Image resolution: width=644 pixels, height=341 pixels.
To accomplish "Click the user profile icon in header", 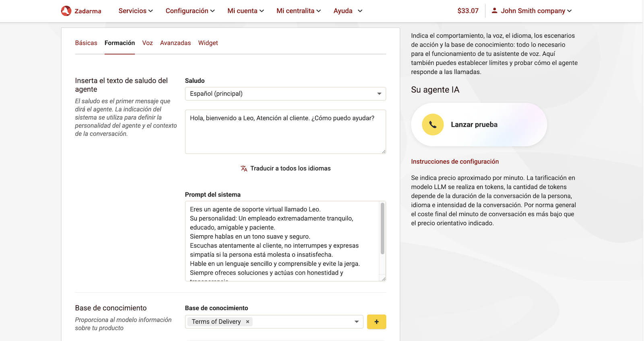I will pos(494,11).
